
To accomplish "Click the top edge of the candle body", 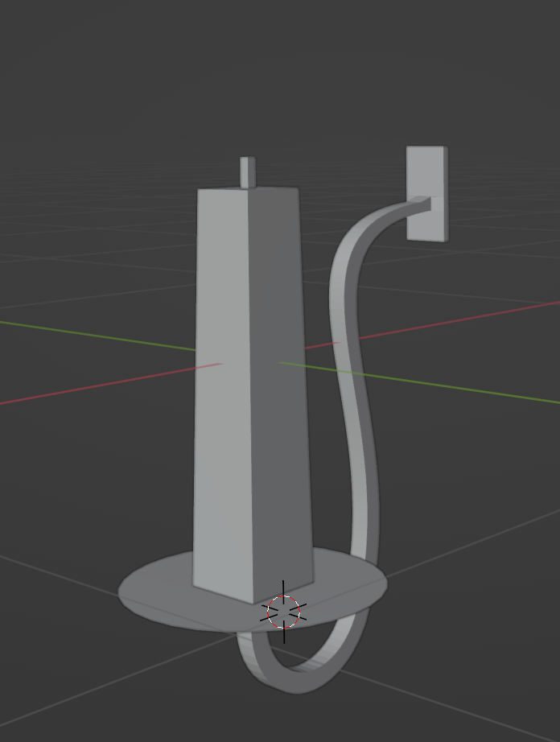I will coord(248,190).
